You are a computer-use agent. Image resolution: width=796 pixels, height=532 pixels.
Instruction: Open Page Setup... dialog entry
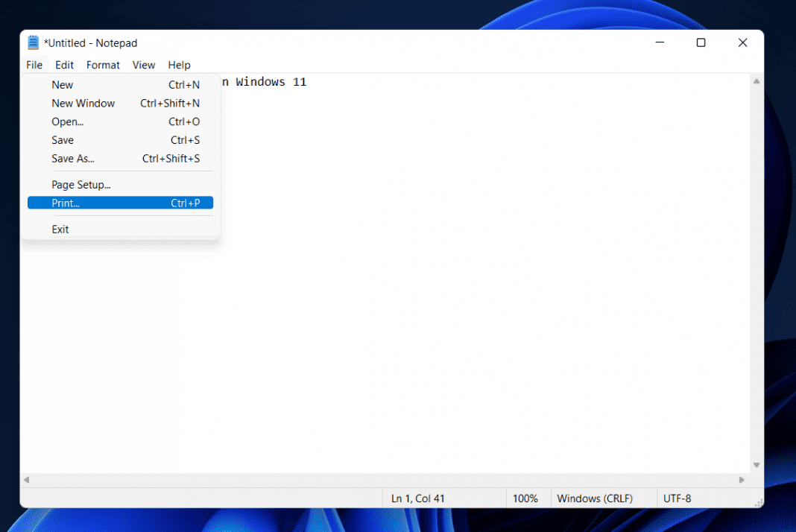80,185
